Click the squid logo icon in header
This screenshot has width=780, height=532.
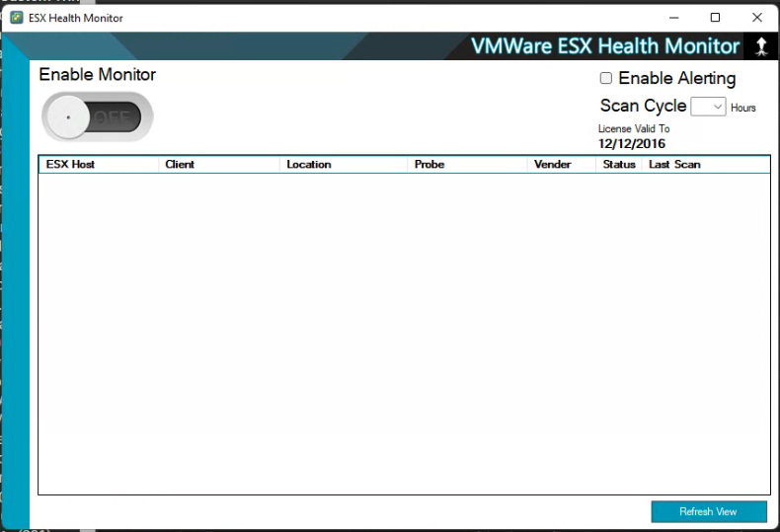(x=761, y=46)
